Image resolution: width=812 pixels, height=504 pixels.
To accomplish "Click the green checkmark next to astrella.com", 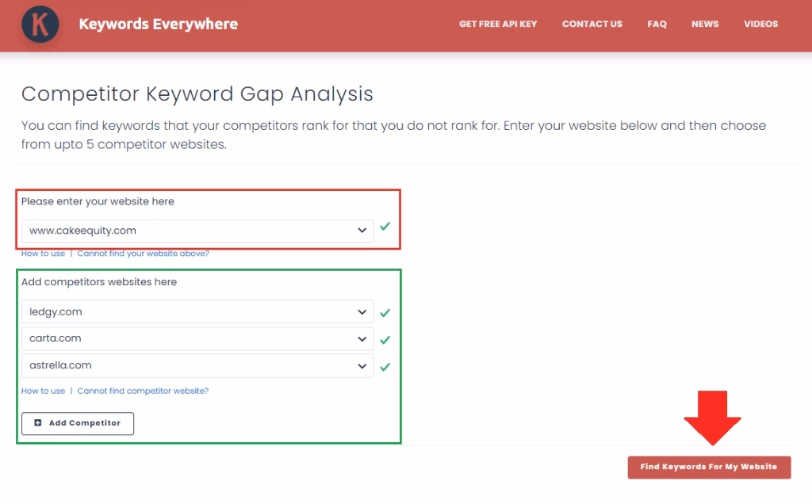I will coord(385,365).
